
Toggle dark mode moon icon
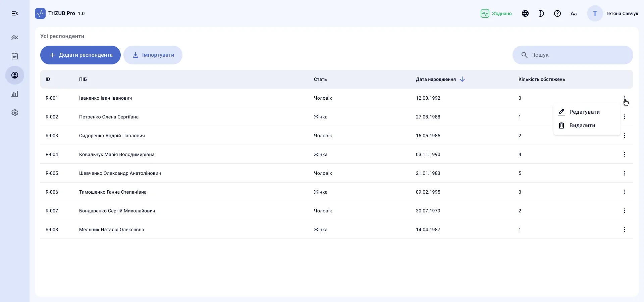point(541,13)
